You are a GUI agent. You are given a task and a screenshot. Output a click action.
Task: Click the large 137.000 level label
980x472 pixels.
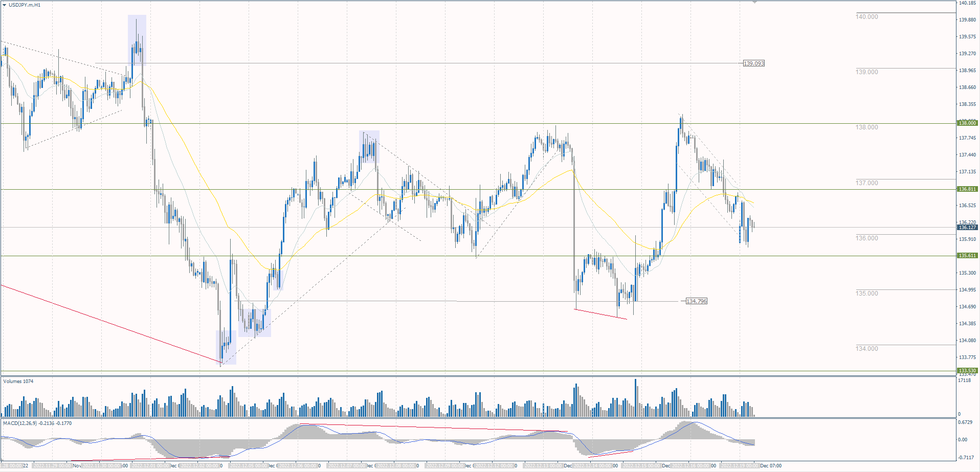[866, 183]
